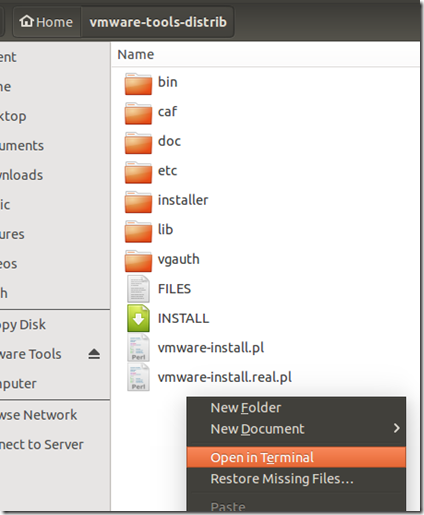Open the caf folder icon
This screenshot has height=515, width=424.
pyautogui.click(x=138, y=113)
